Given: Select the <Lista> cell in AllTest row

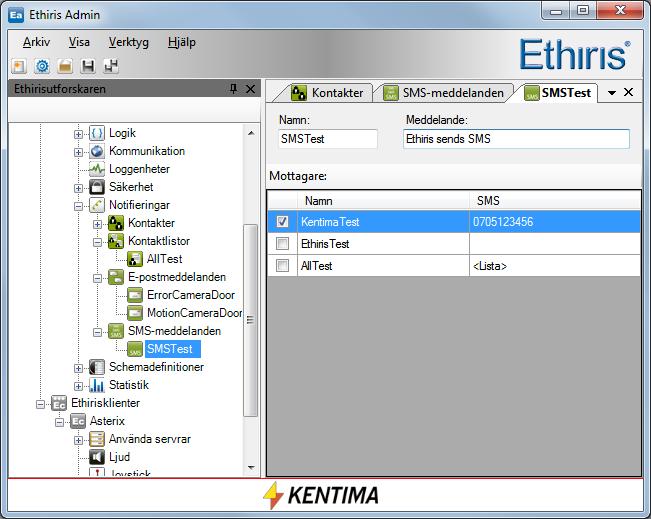Looking at the screenshot, I should [x=555, y=265].
